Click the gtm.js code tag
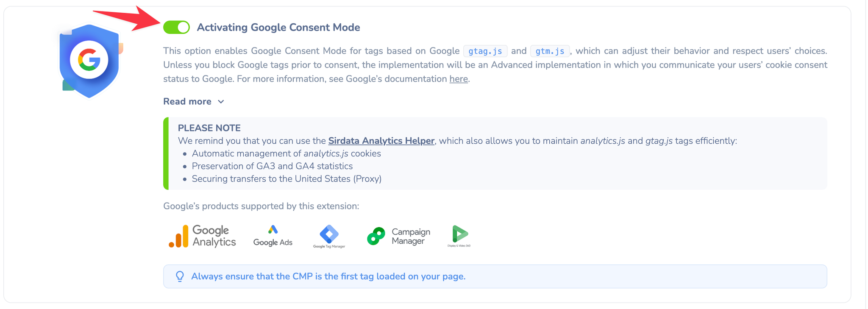 point(550,51)
